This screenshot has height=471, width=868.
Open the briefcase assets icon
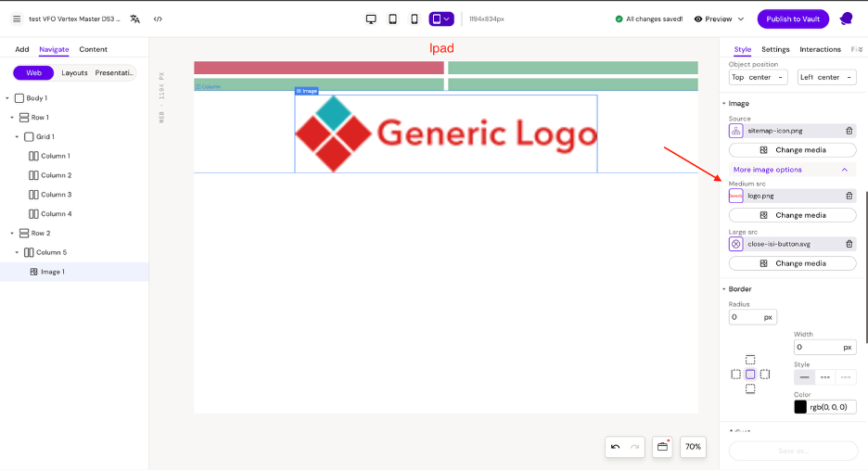click(662, 447)
